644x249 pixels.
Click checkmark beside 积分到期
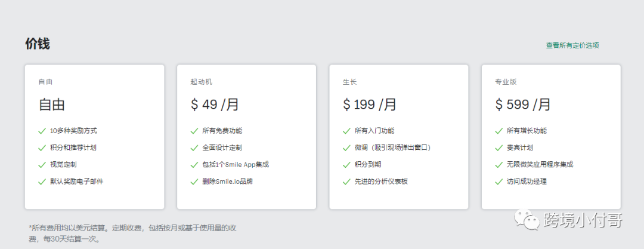pos(346,165)
